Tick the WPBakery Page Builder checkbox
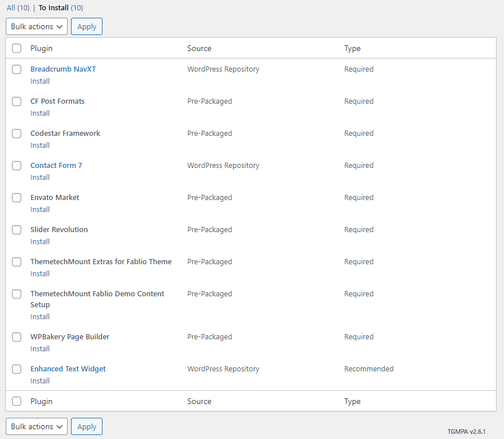 coord(17,337)
